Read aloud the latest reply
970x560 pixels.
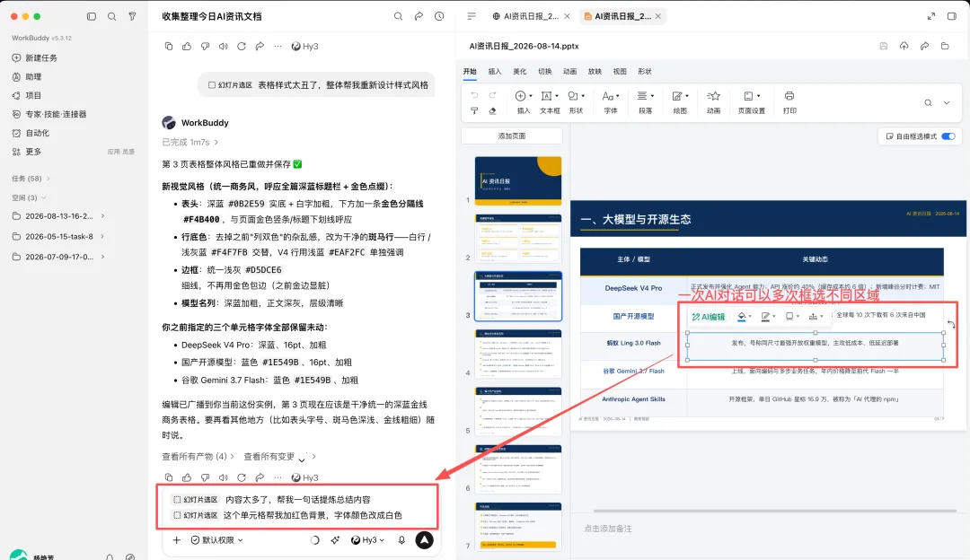224,477
